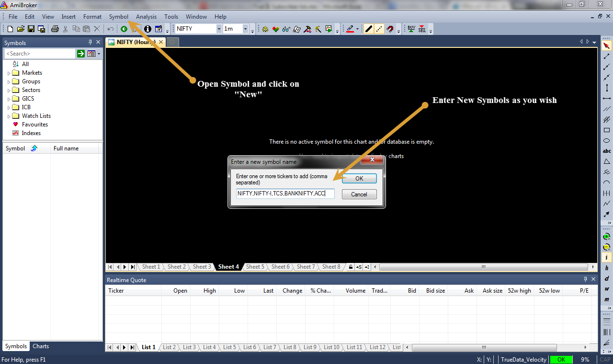Expand the GICS tree folder
Image resolution: width=613 pixels, height=364 pixels.
point(9,99)
